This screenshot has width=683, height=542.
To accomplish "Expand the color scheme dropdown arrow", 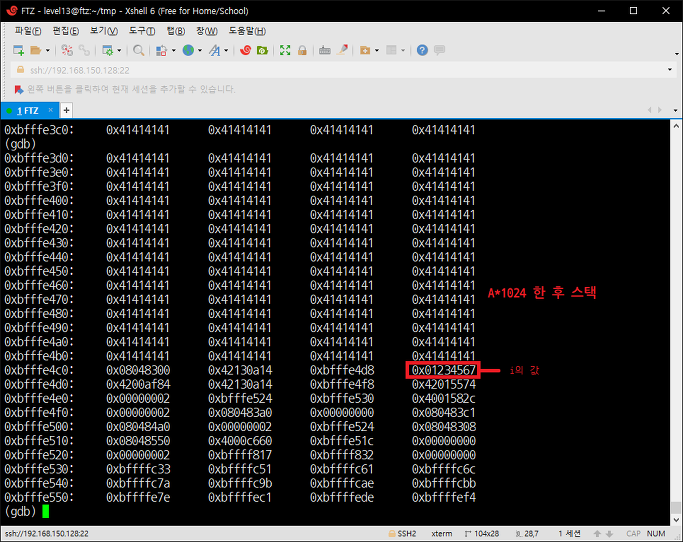I will [173, 51].
